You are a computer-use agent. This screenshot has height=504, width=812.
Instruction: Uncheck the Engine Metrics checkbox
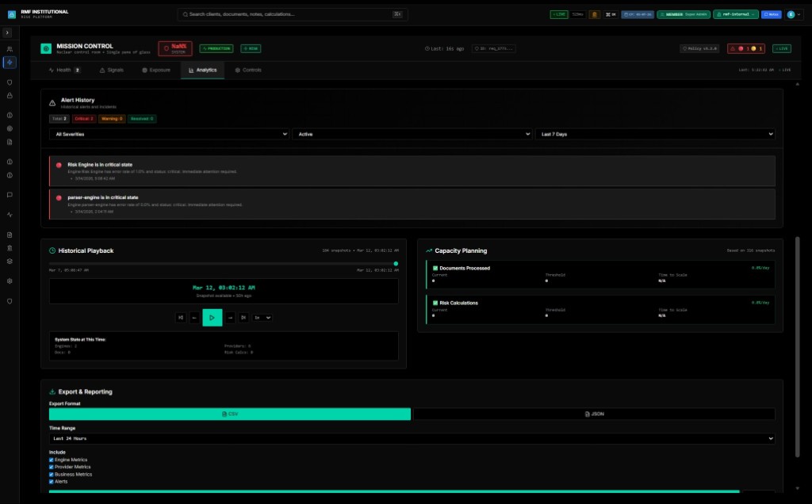pyautogui.click(x=52, y=460)
